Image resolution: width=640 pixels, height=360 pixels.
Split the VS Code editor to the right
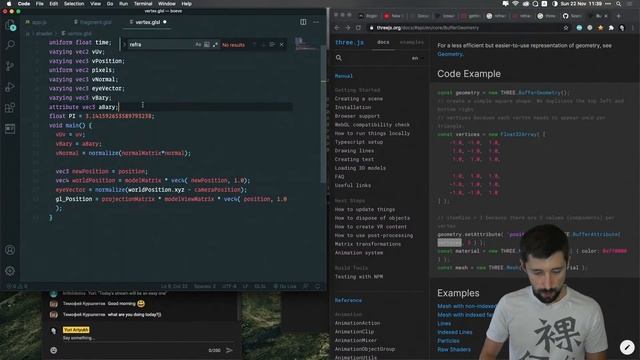(303, 22)
